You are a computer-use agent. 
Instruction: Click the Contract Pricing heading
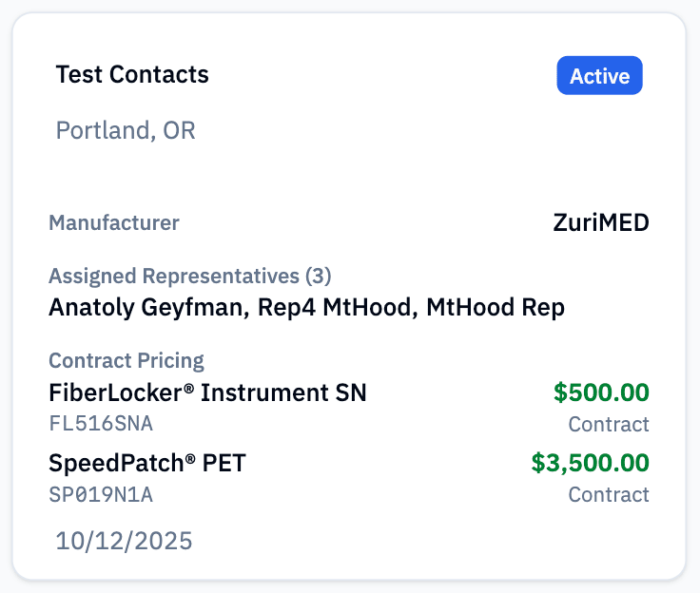click(126, 361)
